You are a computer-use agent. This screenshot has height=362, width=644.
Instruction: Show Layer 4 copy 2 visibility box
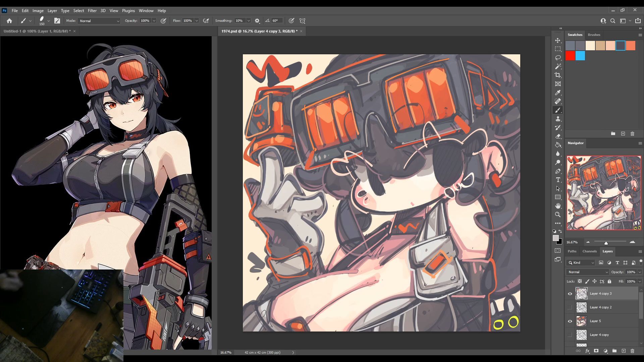coord(570,307)
